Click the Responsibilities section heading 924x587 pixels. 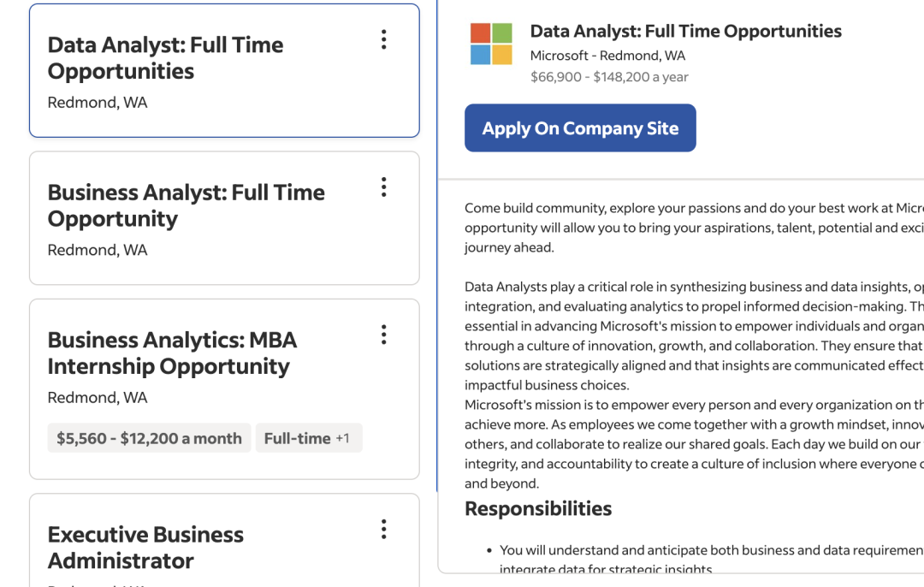click(538, 508)
